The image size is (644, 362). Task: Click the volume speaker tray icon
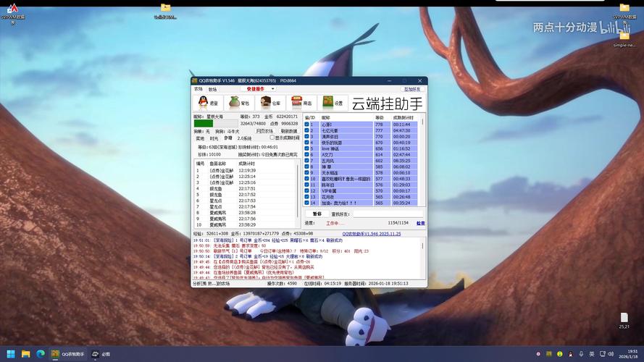tap(611, 354)
